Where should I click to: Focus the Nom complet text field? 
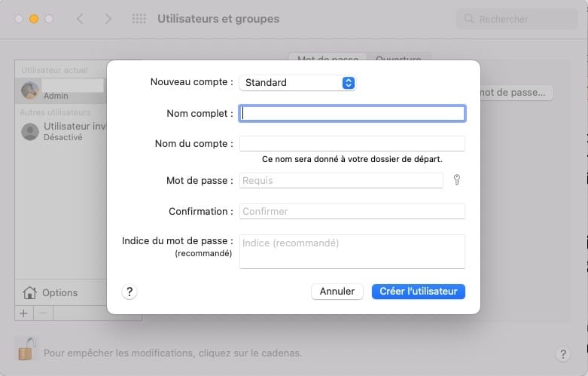[x=352, y=113]
